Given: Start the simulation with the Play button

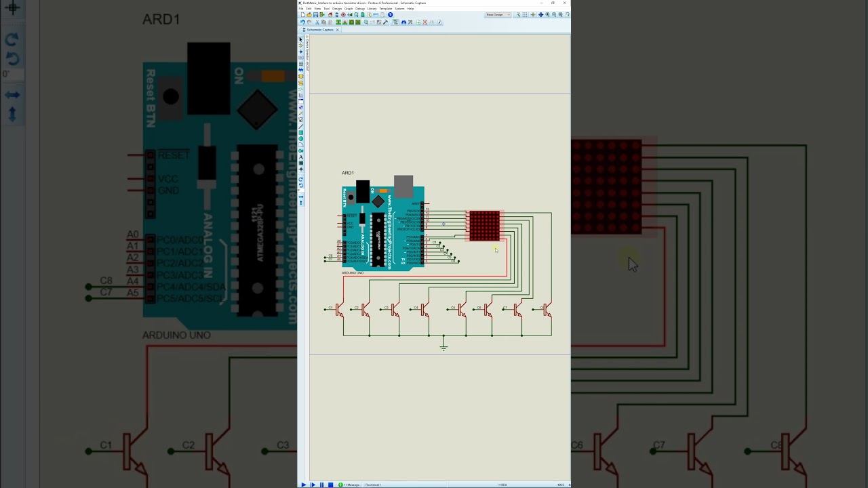Looking at the screenshot, I should pos(303,485).
